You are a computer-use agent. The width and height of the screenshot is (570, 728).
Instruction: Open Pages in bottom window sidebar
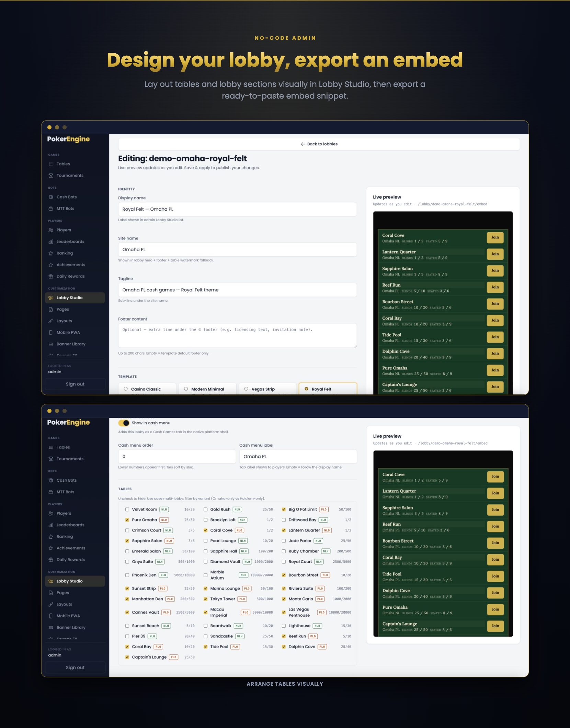[75, 593]
